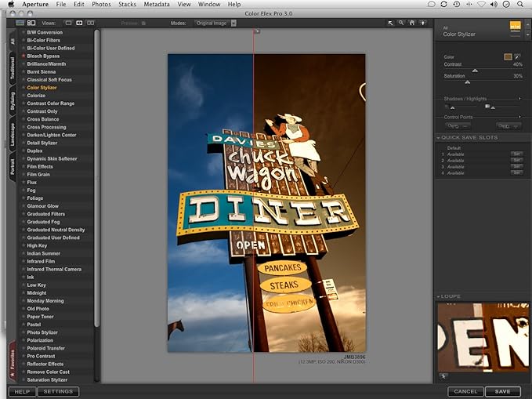Pick a color with the eyedropper
532x399 pixels.
[518, 57]
